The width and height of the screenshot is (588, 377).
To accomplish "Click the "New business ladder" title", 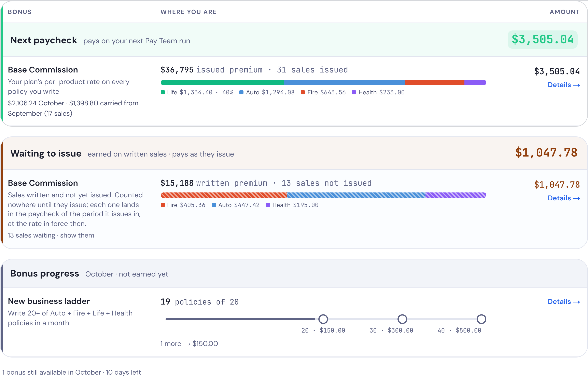I will [x=49, y=301].
